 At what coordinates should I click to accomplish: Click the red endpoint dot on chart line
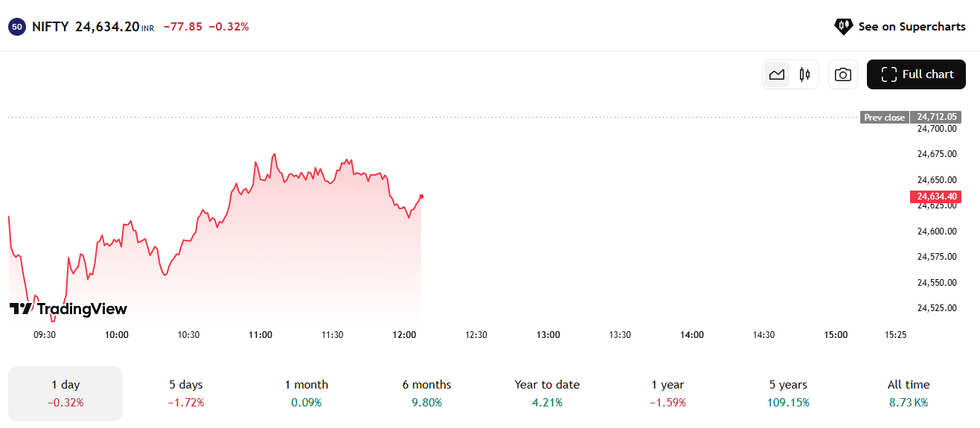421,197
